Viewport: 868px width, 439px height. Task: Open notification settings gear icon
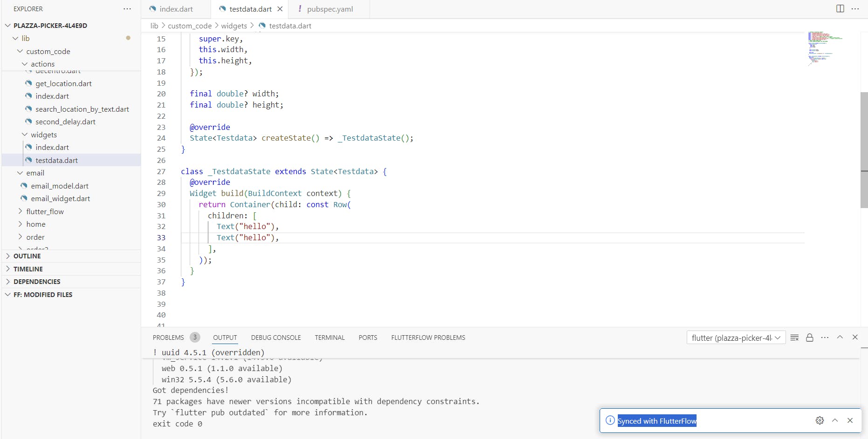820,421
